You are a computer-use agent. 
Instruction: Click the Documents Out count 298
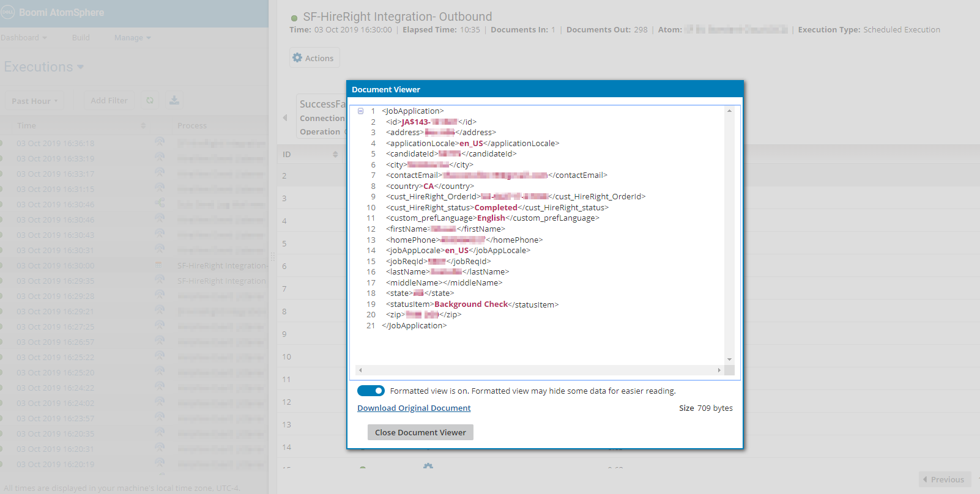pyautogui.click(x=640, y=30)
